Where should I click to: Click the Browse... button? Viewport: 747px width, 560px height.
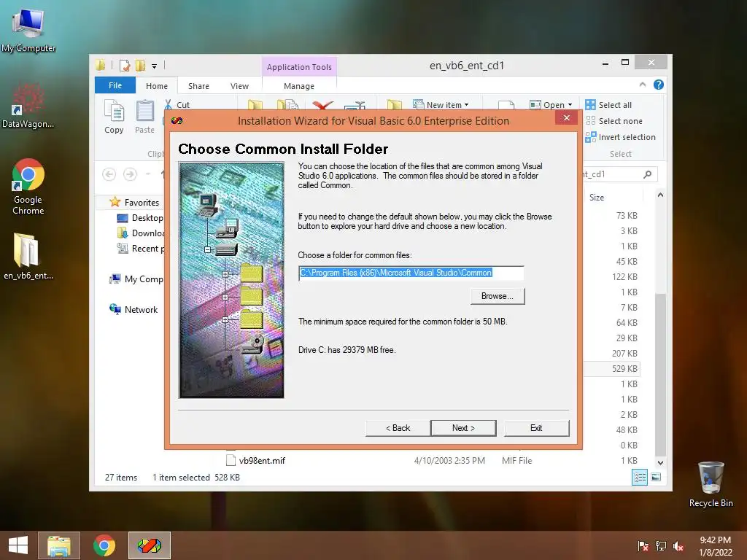click(498, 296)
